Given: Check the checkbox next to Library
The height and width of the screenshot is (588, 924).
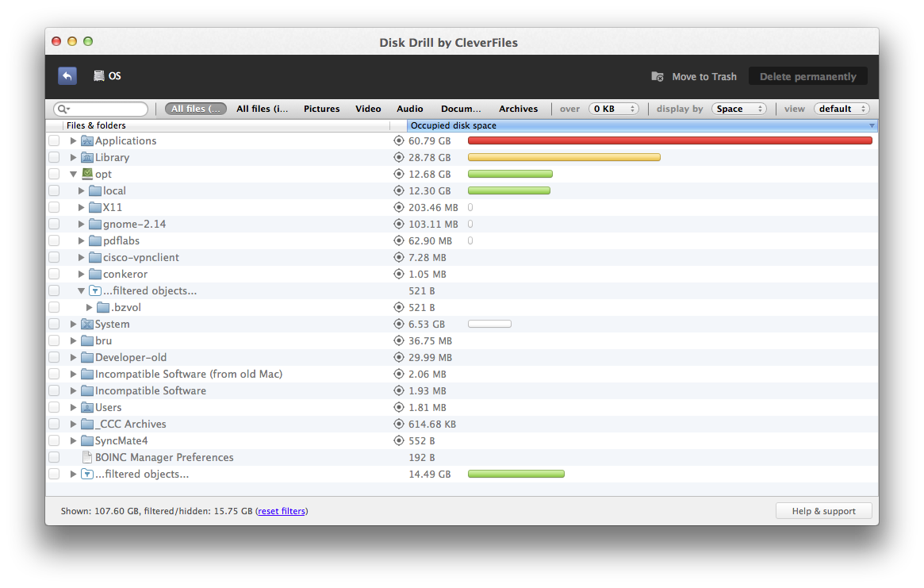Looking at the screenshot, I should pyautogui.click(x=53, y=157).
